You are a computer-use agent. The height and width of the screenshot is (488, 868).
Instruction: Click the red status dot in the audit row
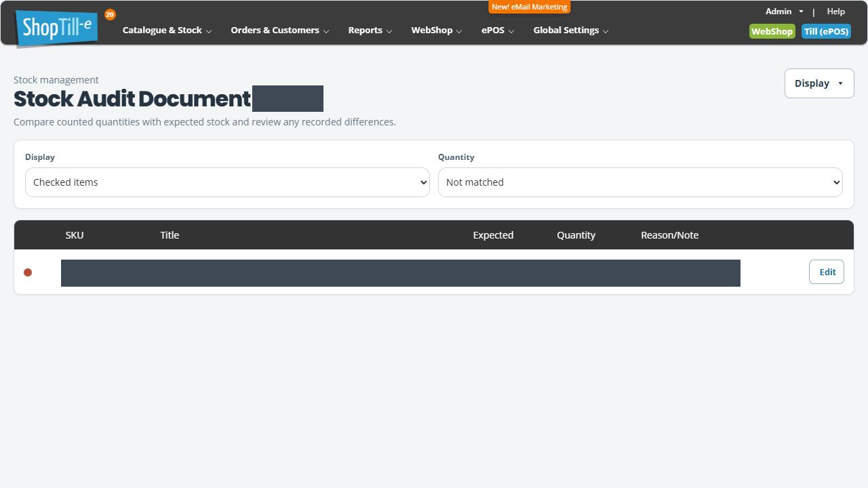tap(28, 272)
